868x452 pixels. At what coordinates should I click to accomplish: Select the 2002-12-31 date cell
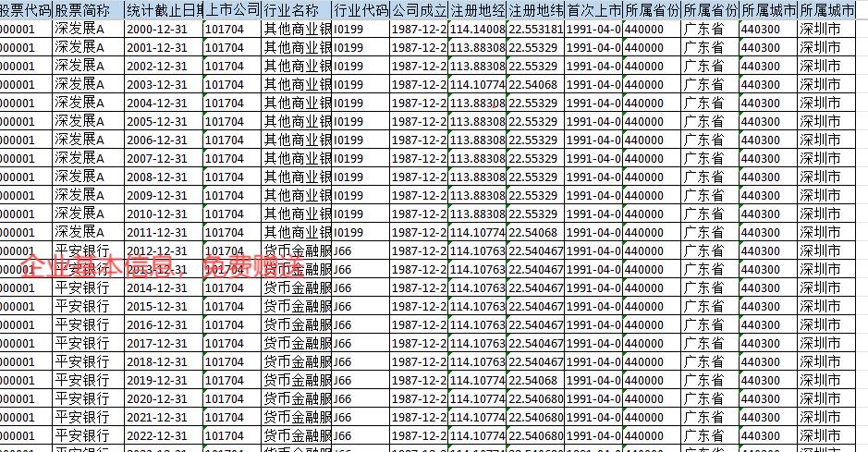164,66
